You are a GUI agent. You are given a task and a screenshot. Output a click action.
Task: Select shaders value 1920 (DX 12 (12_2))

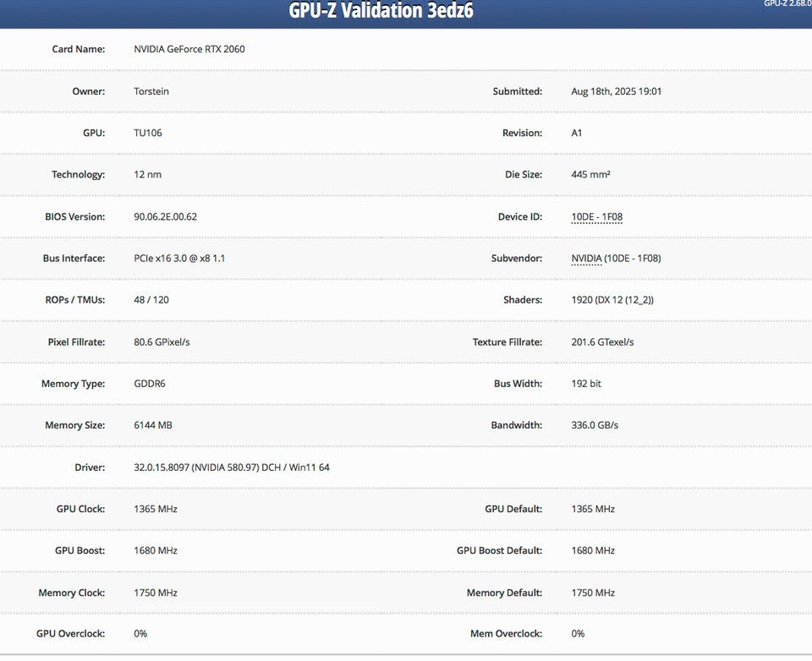tap(612, 300)
